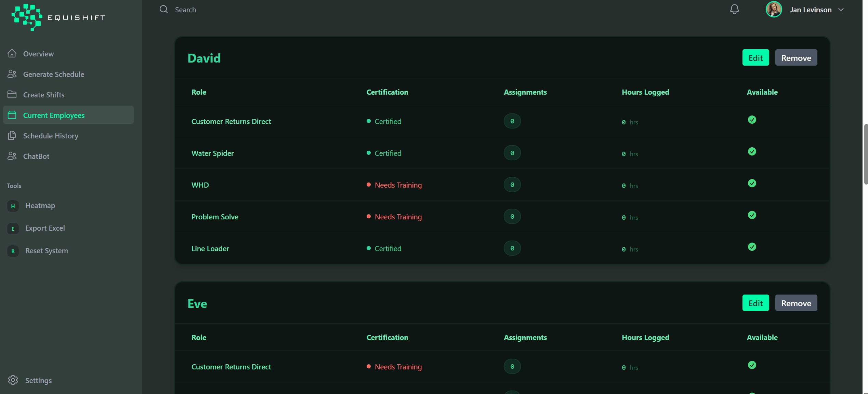Click assignments badge for Eve's Customer Returns Direct

pos(512,366)
